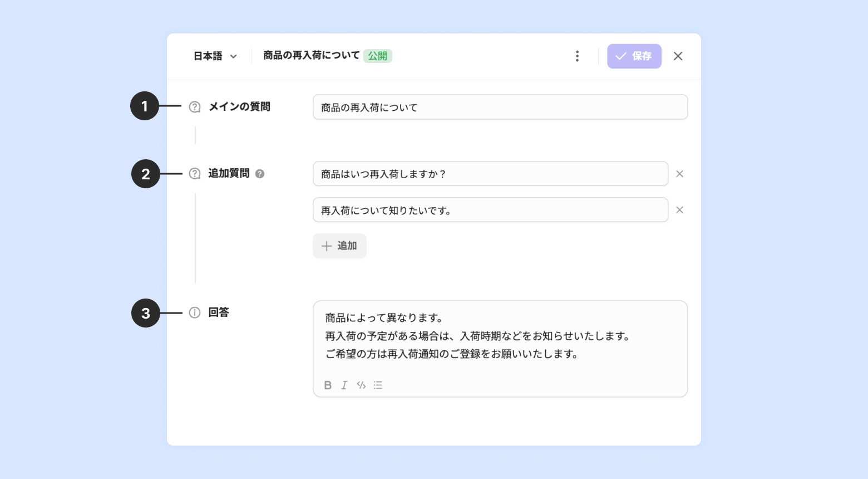Remove the 商品はいつ再入荷しますか？ question

[x=679, y=174]
